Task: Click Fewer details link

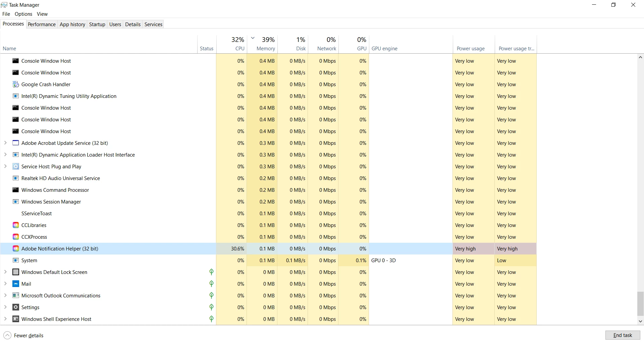Action: click(29, 335)
